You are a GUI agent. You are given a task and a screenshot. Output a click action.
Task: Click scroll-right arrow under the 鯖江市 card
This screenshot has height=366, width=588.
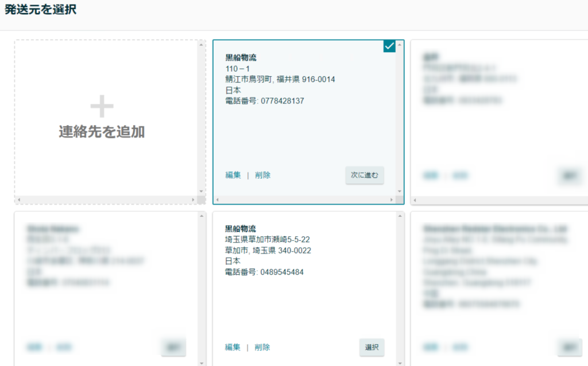[392, 200]
